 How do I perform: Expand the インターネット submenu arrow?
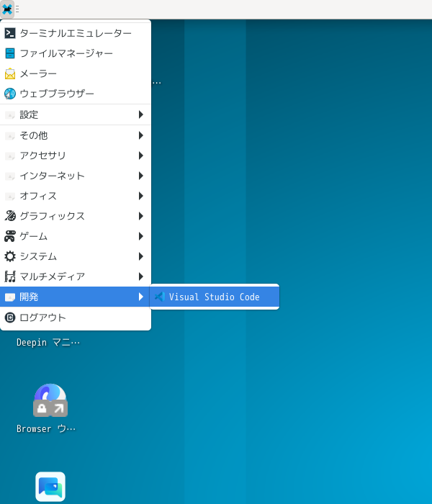click(x=141, y=176)
